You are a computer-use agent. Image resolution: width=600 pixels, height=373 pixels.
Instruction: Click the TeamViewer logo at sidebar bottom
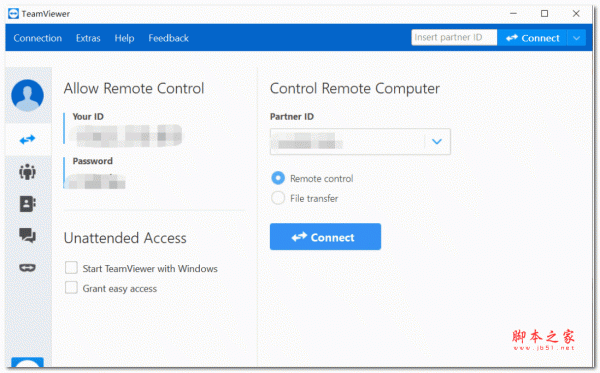[28, 362]
